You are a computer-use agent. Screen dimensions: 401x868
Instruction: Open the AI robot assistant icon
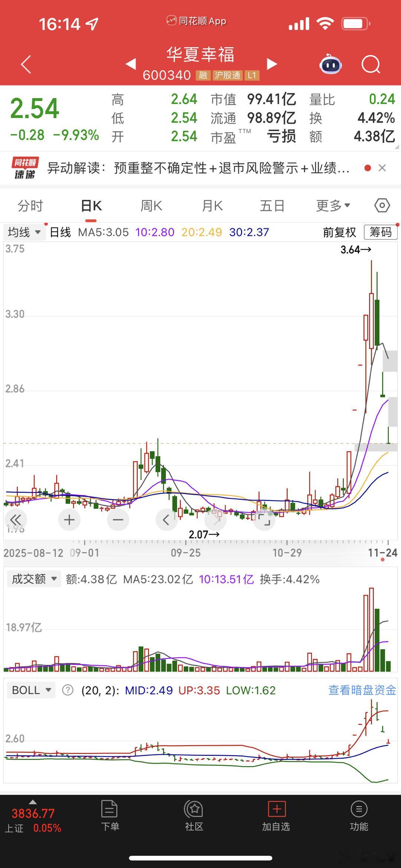click(331, 64)
